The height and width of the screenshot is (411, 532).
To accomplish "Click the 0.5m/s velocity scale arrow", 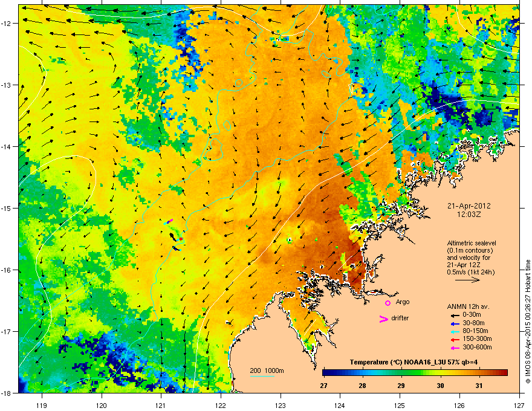I will [467, 280].
